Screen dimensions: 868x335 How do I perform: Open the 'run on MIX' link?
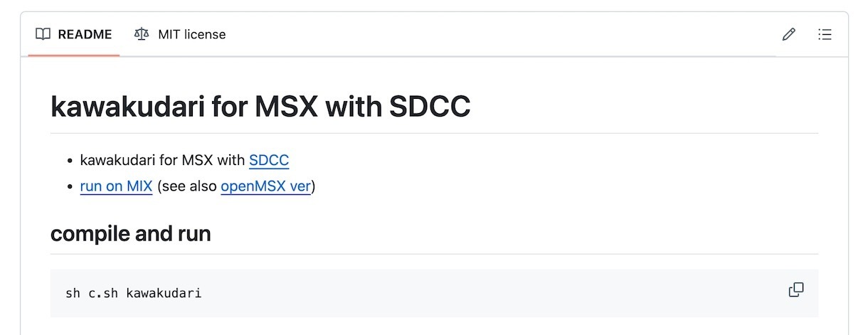116,186
